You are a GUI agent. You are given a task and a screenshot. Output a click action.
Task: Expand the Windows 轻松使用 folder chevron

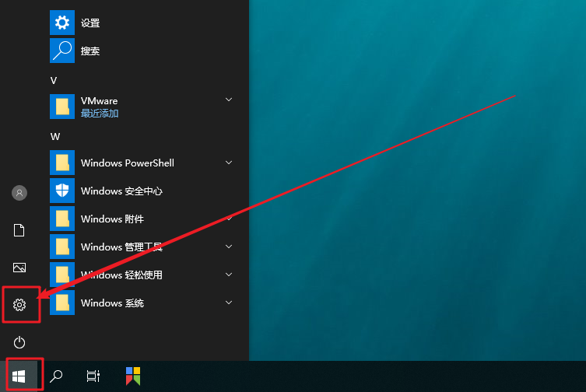(229, 275)
